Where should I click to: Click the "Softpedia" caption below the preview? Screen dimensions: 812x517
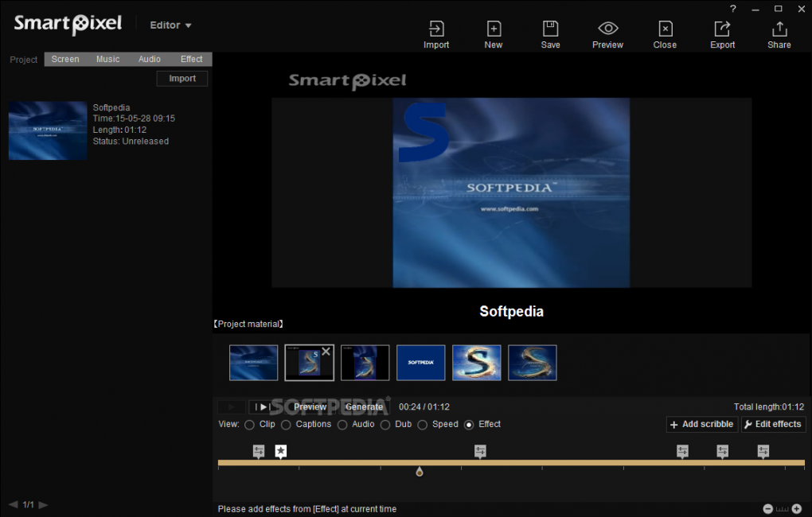click(x=512, y=312)
